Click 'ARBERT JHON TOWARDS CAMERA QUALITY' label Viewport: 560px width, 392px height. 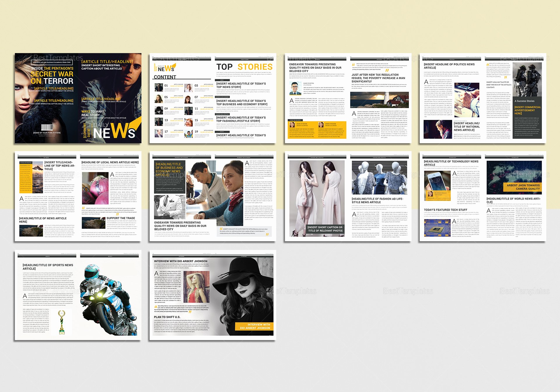[523, 187]
